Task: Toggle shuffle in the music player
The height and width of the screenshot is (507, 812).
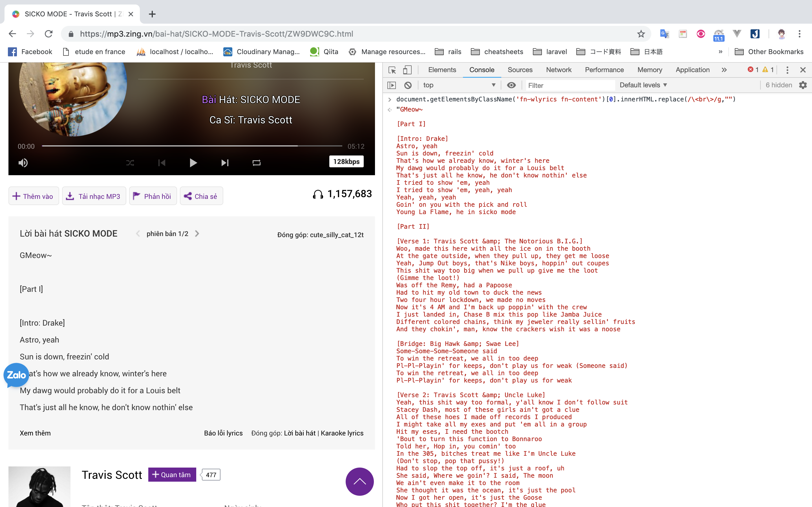Action: [x=130, y=163]
